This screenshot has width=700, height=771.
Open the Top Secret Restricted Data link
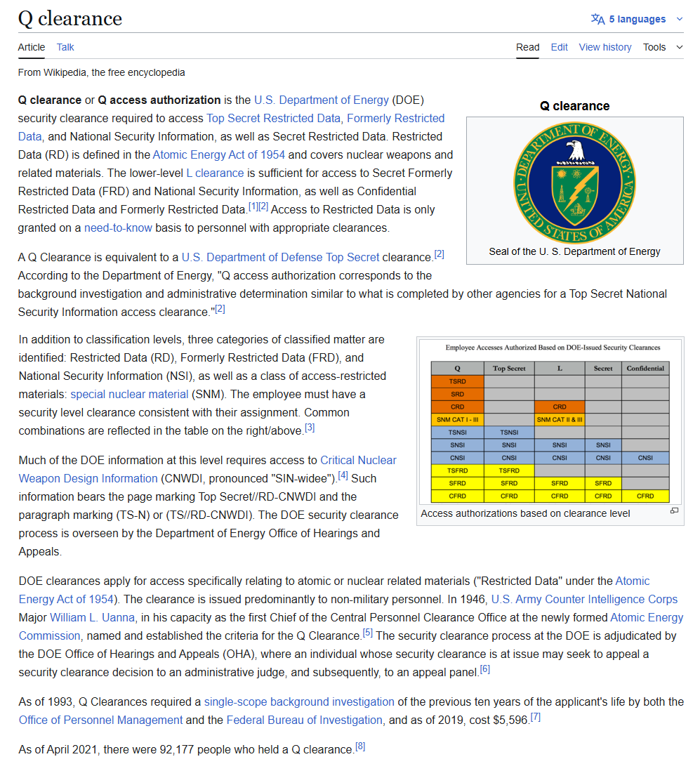click(x=273, y=119)
